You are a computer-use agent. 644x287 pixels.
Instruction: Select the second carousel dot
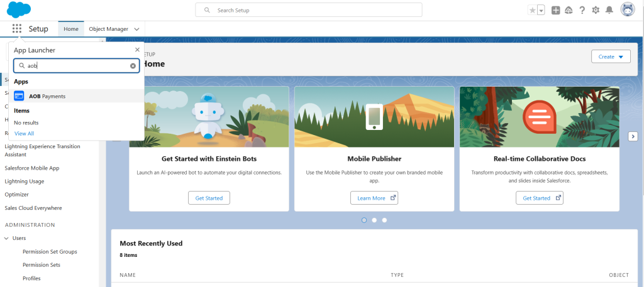click(x=374, y=220)
